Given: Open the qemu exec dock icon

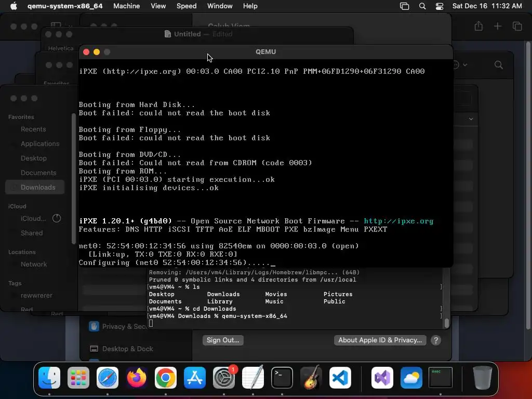Looking at the screenshot, I should coord(441,377).
